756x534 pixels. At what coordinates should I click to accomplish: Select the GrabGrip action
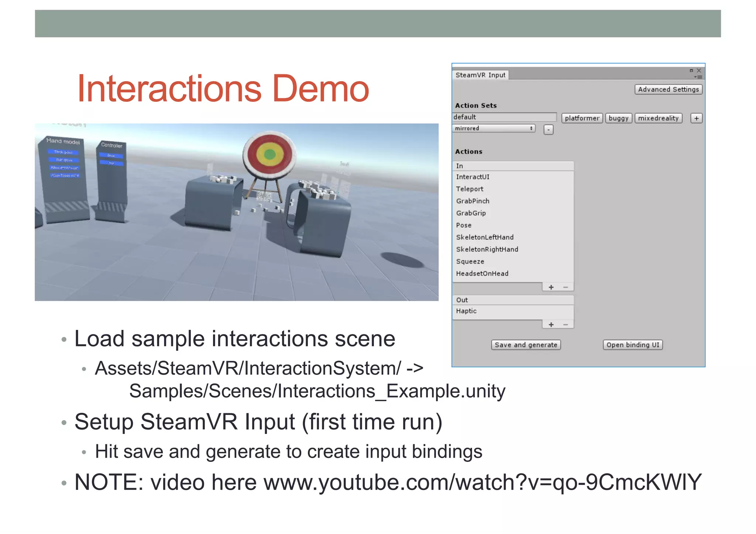click(x=513, y=213)
